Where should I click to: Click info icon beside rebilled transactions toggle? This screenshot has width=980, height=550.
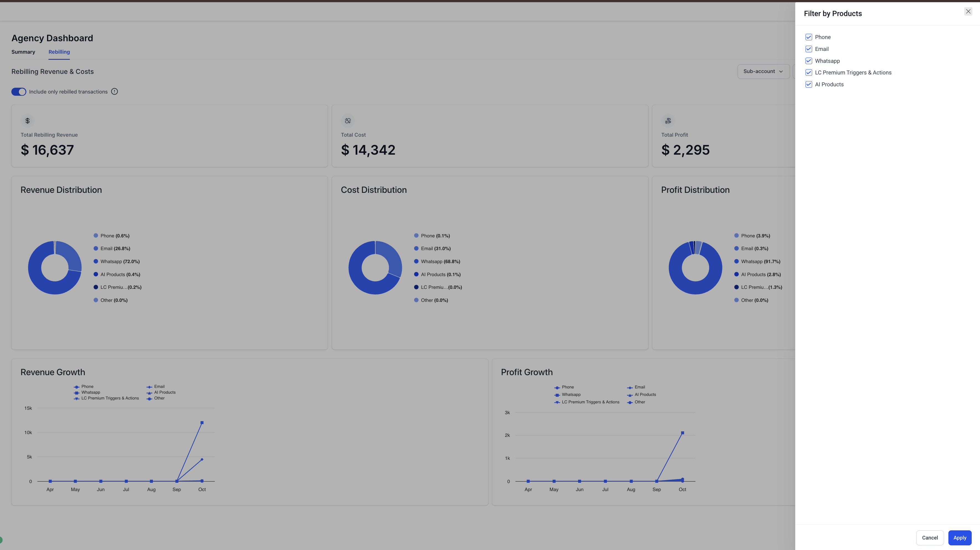pos(114,92)
